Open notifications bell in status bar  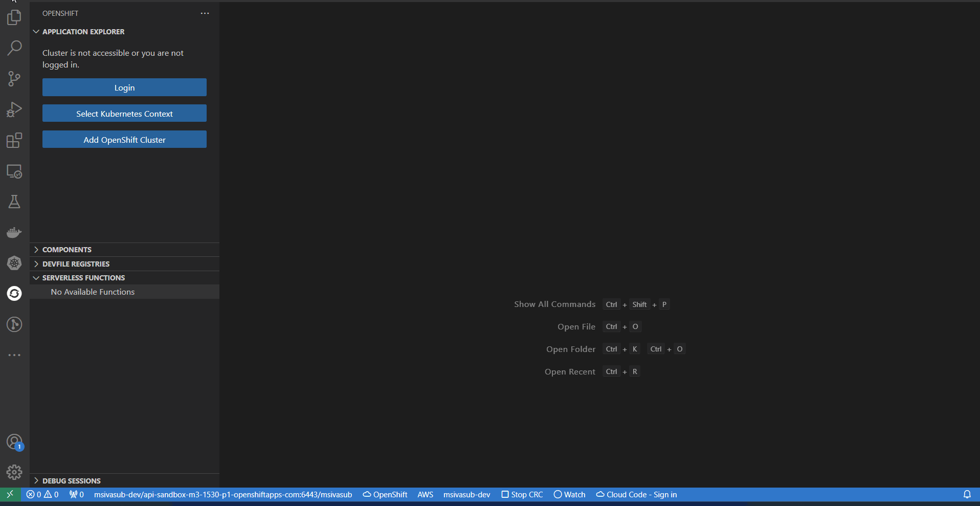(967, 494)
